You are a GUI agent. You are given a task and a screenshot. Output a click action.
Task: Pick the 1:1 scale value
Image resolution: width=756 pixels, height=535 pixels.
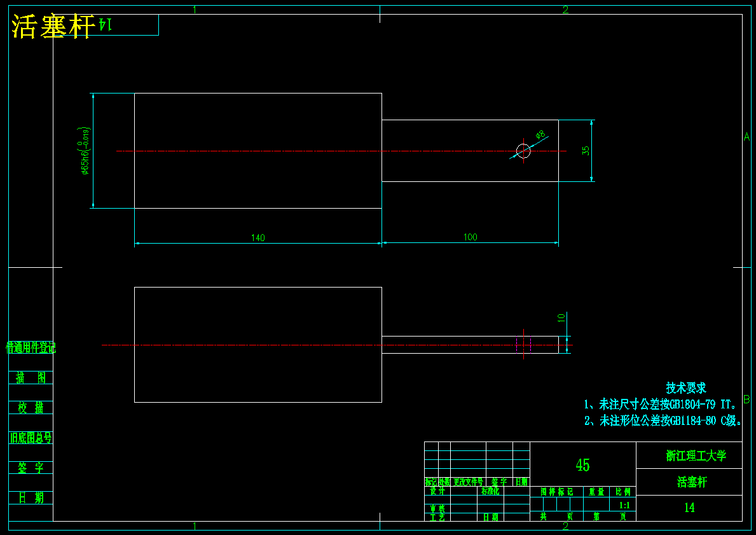(x=624, y=505)
